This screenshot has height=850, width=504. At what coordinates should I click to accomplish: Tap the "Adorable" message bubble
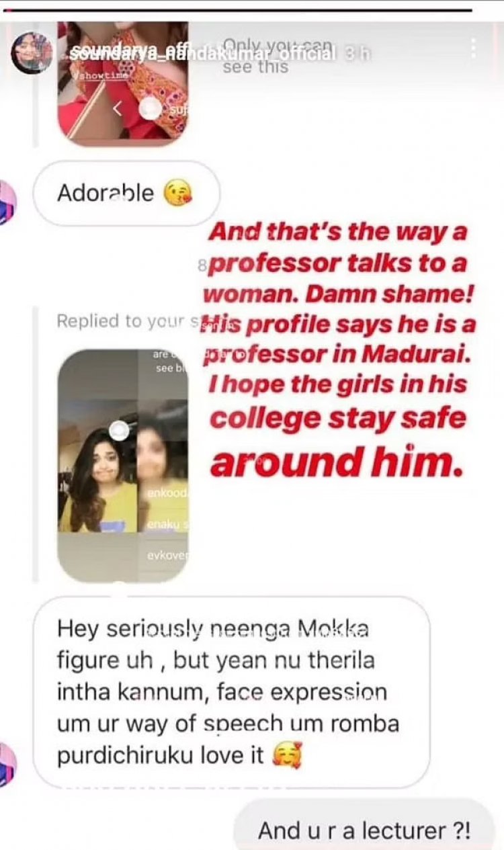tap(126, 194)
